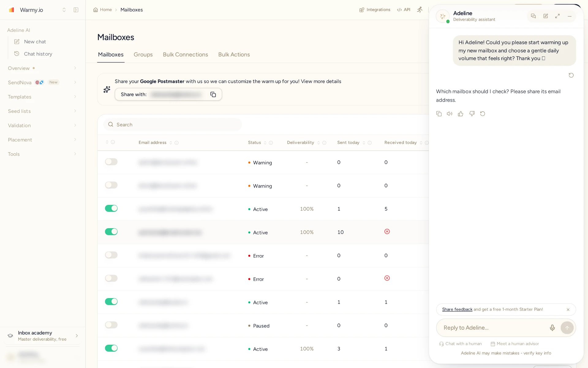Copy Adeline's reply message

(x=439, y=114)
